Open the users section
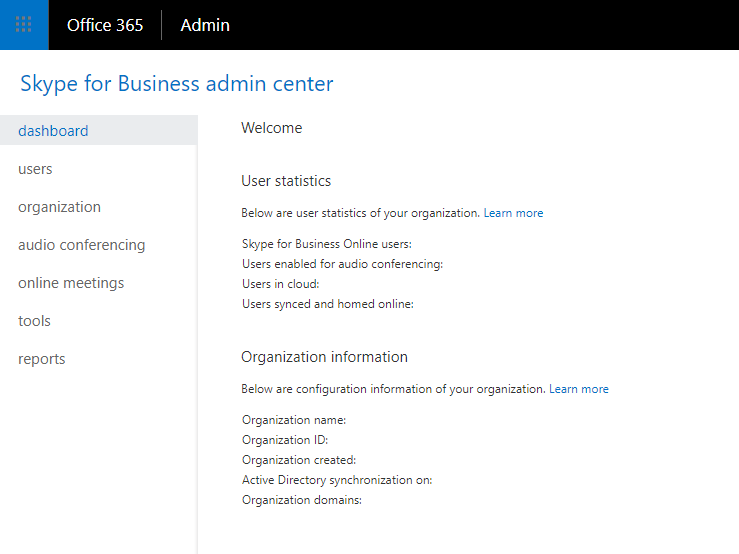Viewport: 739px width, 554px height. pyautogui.click(x=35, y=169)
